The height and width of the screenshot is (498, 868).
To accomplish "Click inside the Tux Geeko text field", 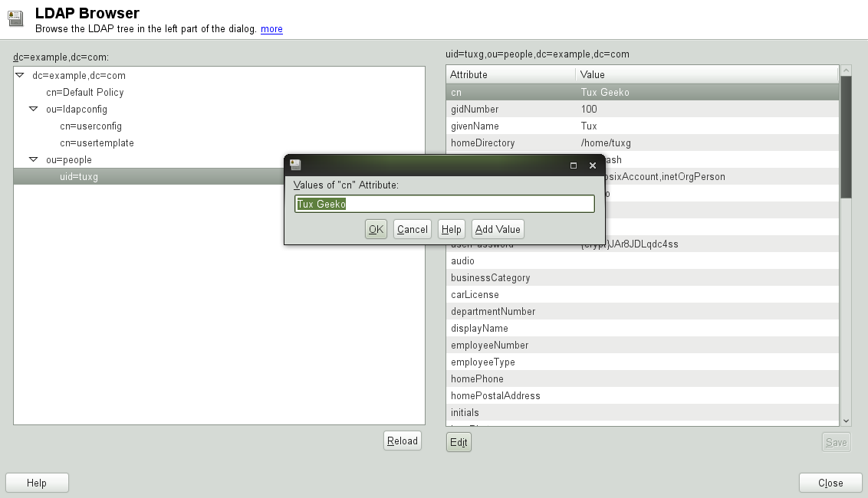I will pyautogui.click(x=445, y=203).
